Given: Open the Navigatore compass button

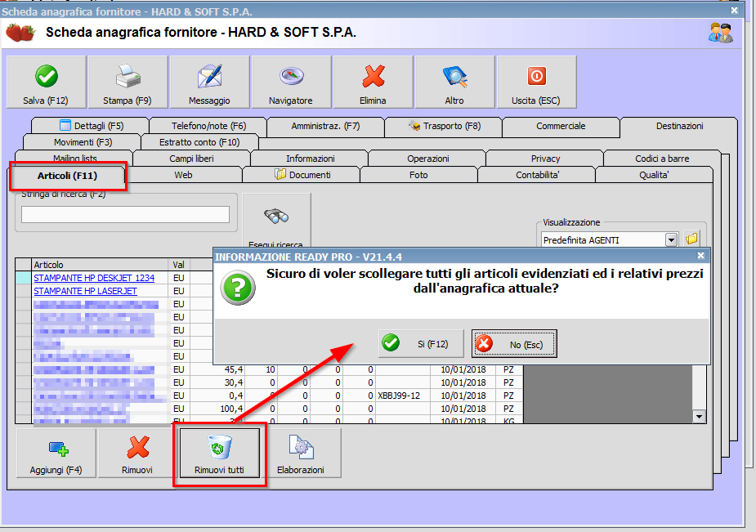Looking at the screenshot, I should 291,82.
